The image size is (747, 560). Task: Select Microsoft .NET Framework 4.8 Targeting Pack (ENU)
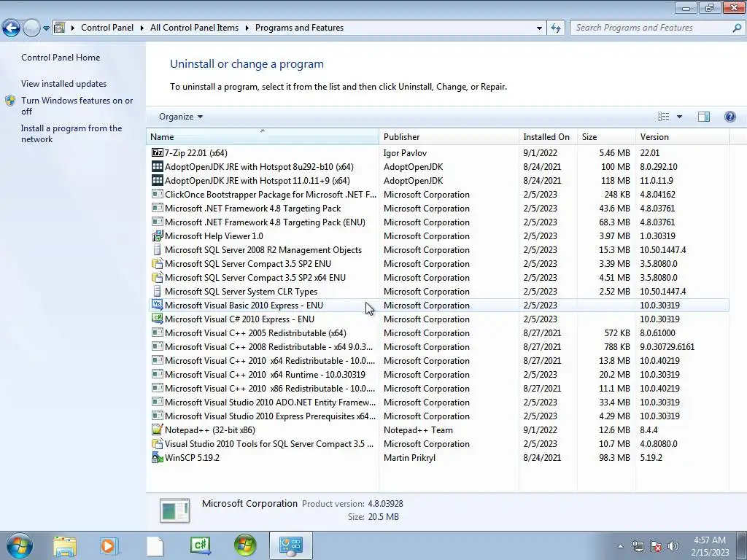point(438,222)
